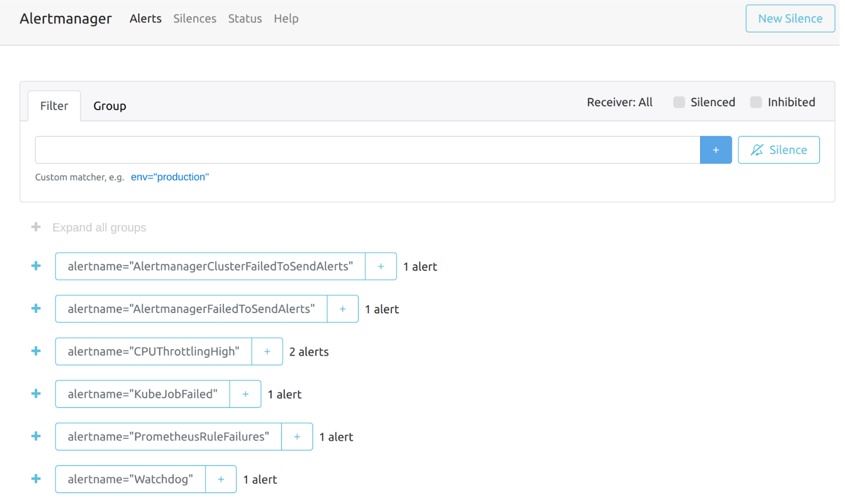The height and width of the screenshot is (504, 845).
Task: Switch to the Group tab
Action: (x=109, y=105)
